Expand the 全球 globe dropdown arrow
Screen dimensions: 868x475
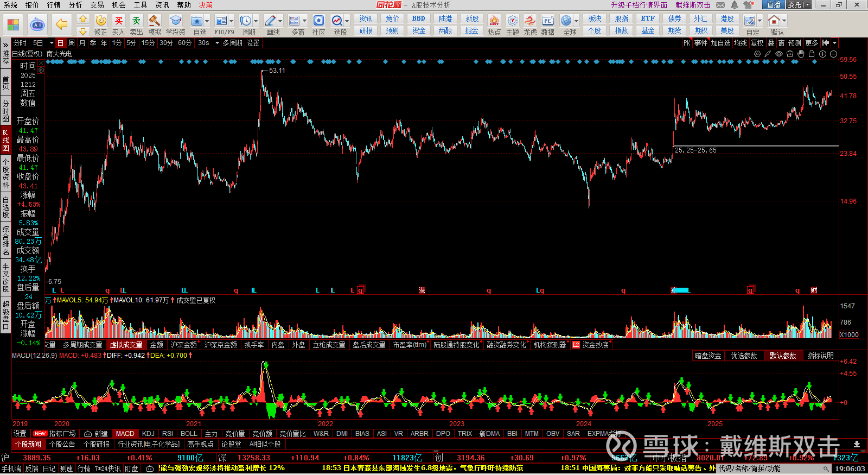576,21
